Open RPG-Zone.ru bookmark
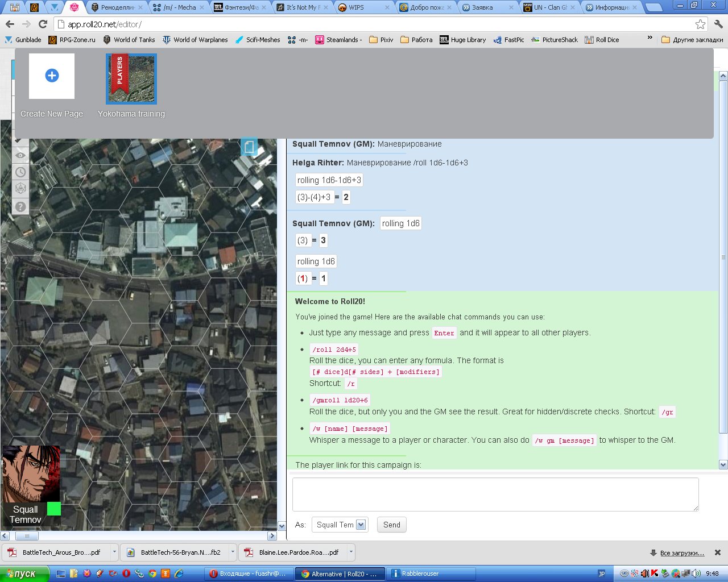This screenshot has width=728, height=582. pos(72,40)
